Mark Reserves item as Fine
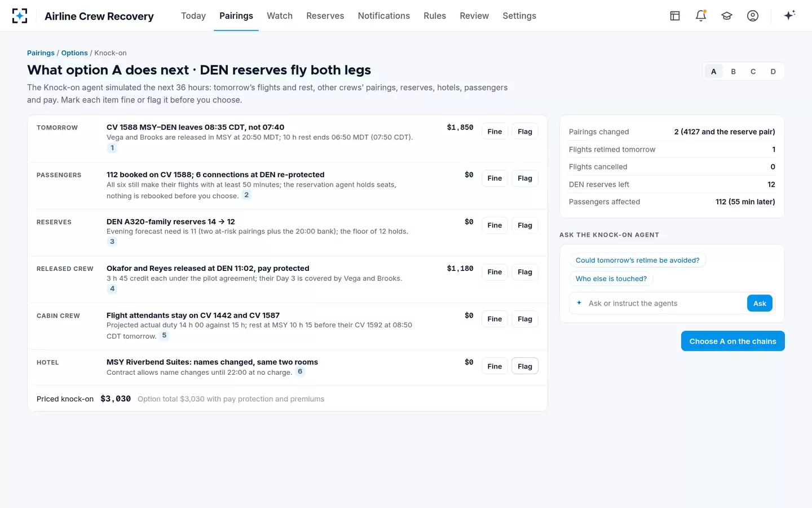 495,225
